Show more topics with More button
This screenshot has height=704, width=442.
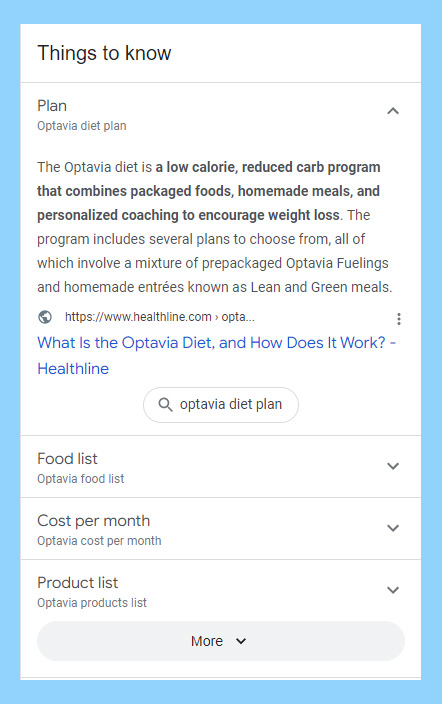[221, 641]
